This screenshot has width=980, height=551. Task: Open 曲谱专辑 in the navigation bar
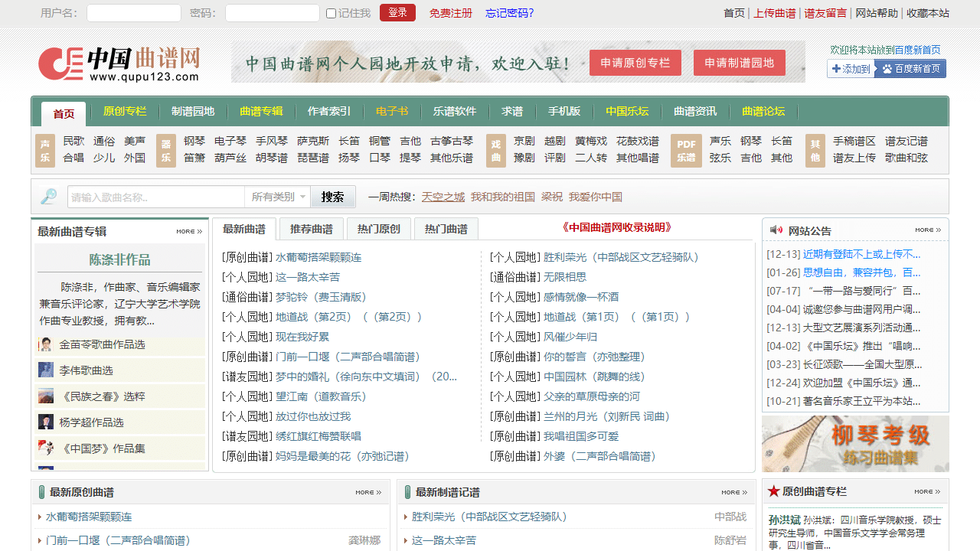click(261, 112)
